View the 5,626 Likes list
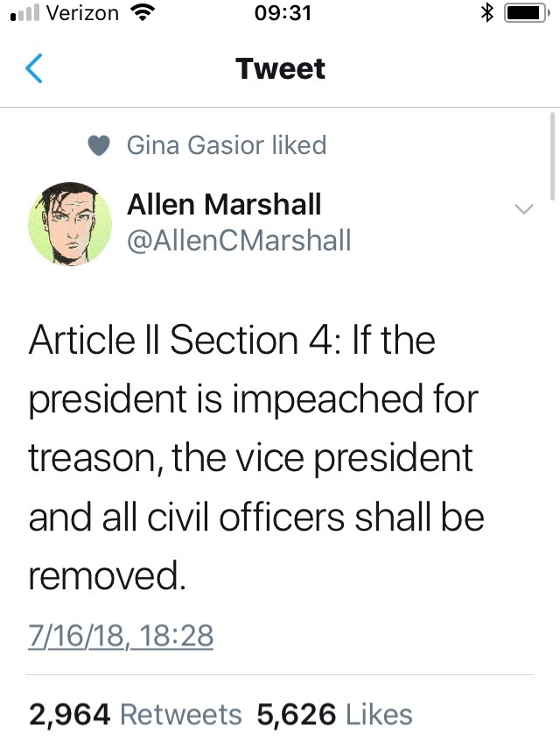560x747 pixels. [334, 715]
